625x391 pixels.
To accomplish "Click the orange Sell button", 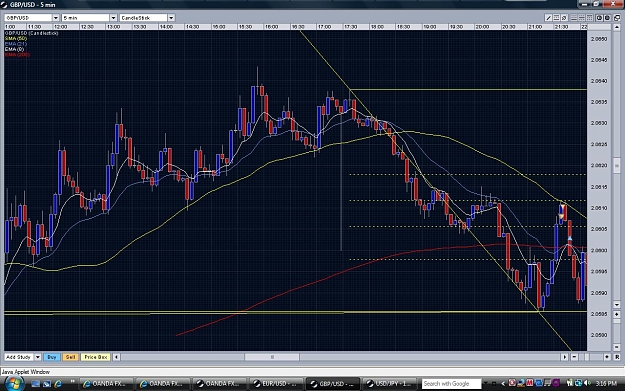I will [70, 357].
